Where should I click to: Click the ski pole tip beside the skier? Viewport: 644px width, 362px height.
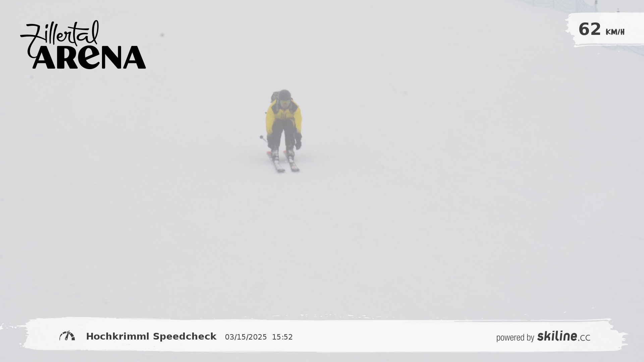261,137
